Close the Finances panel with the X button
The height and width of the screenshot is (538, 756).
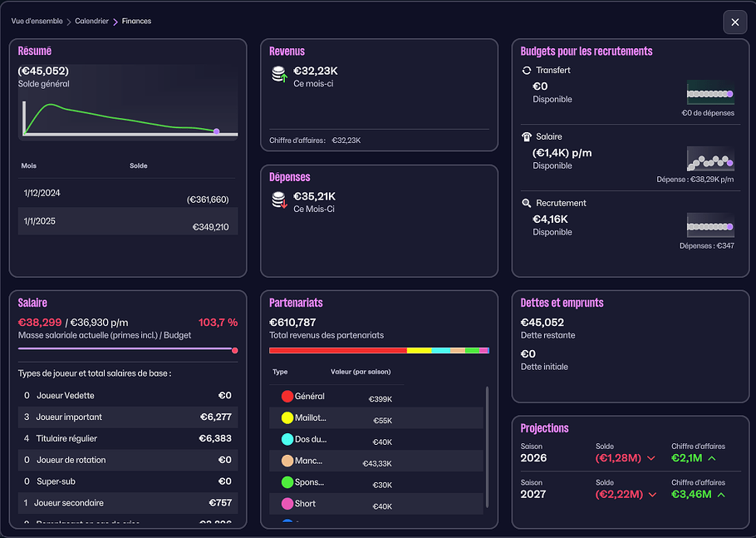coord(734,22)
